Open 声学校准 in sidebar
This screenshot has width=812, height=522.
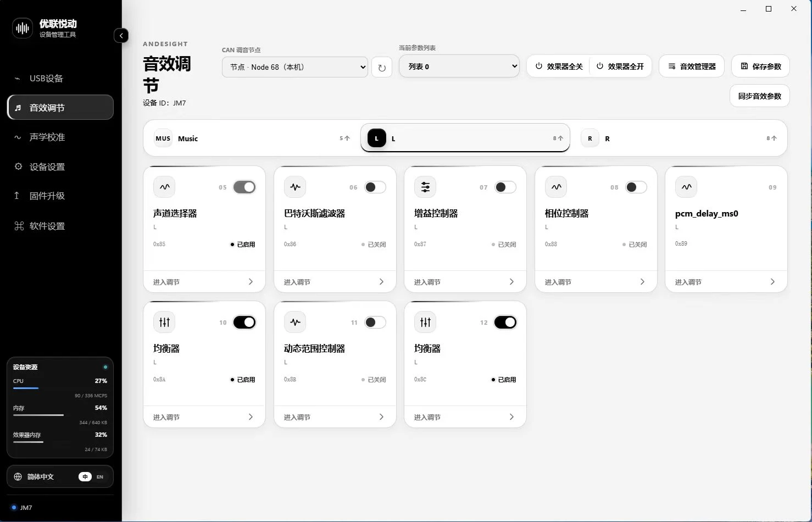click(x=60, y=137)
